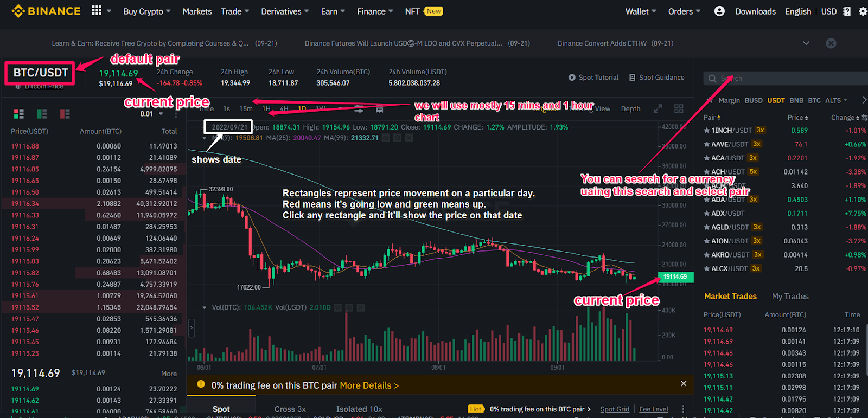
Task: Expand the chart to fullscreen
Action: click(658, 109)
